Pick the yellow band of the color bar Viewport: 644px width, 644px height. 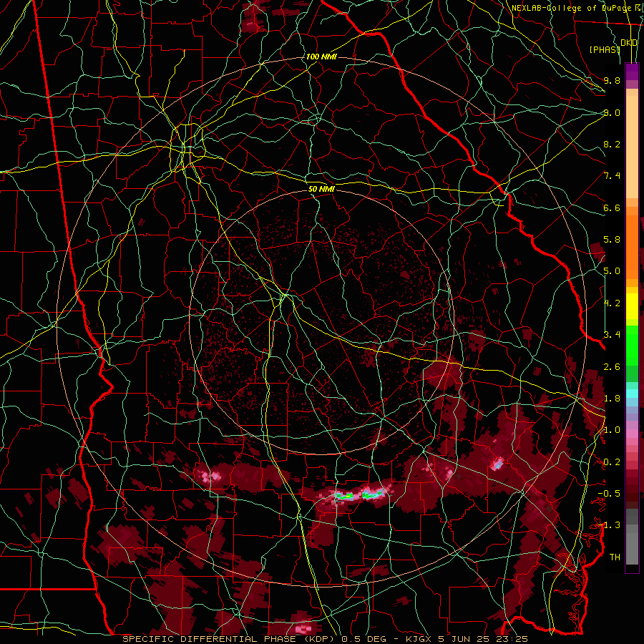coord(632,306)
